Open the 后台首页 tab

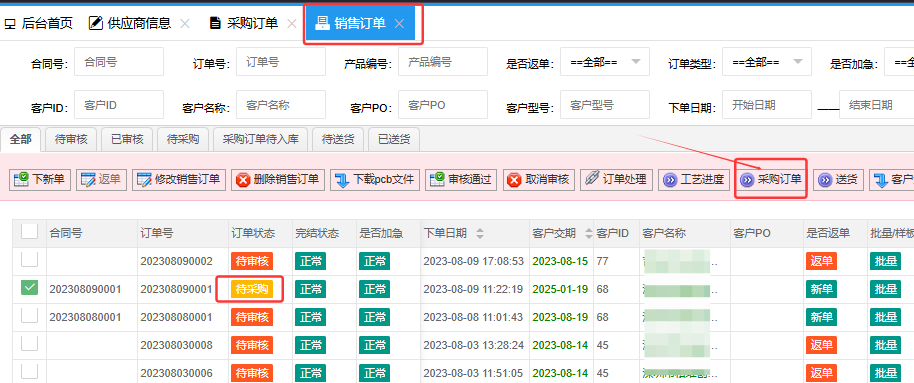[38, 23]
